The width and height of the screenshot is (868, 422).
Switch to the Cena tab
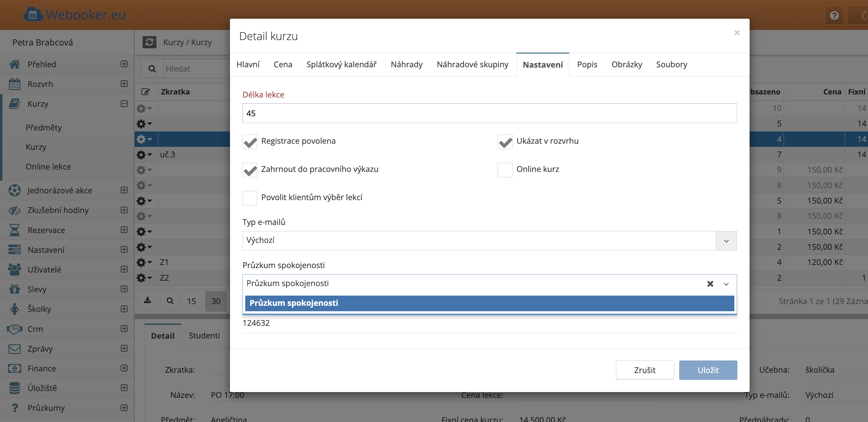(x=283, y=65)
